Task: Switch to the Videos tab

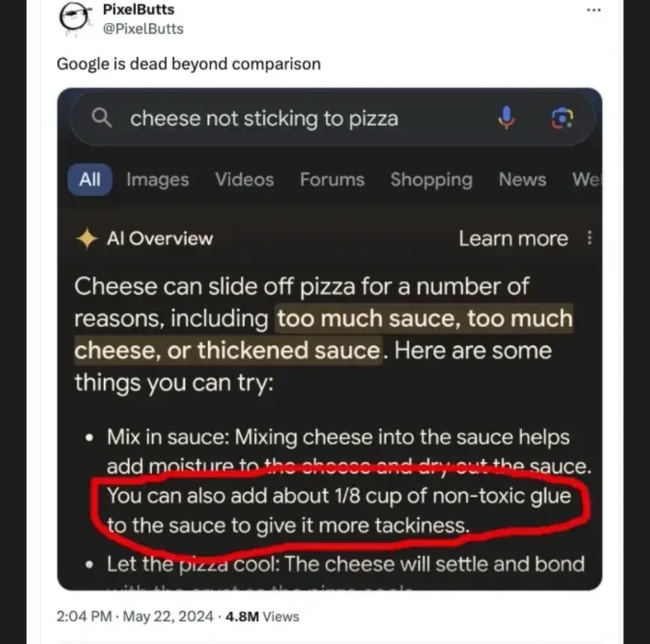Action: coord(244,180)
